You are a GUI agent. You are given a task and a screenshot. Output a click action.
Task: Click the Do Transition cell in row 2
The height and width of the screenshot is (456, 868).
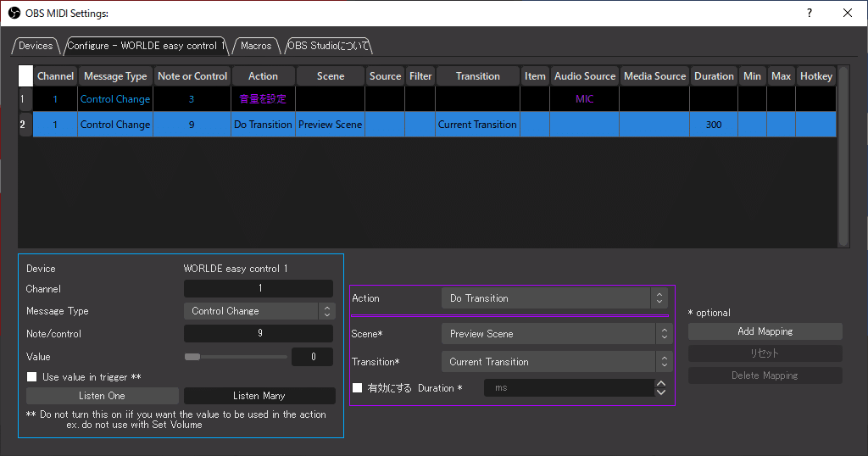(x=263, y=125)
